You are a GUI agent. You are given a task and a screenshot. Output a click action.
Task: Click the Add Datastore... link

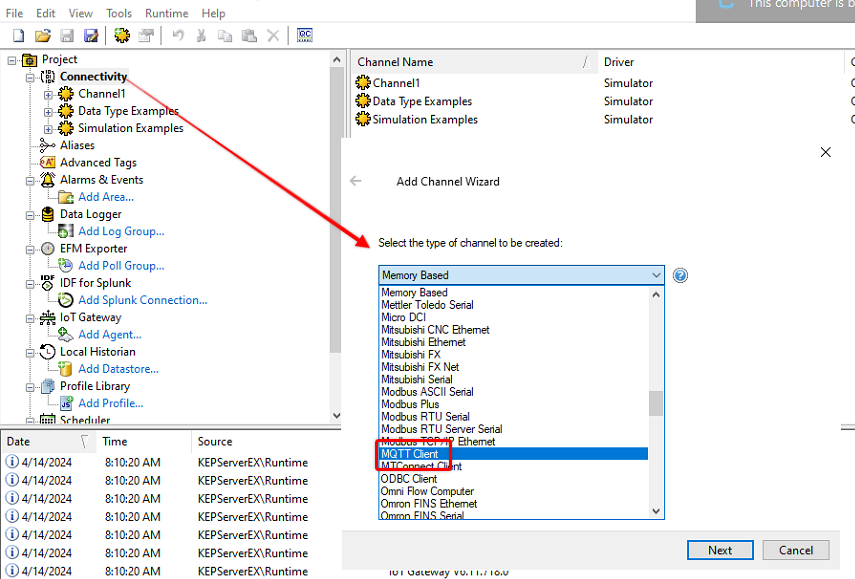(x=118, y=369)
